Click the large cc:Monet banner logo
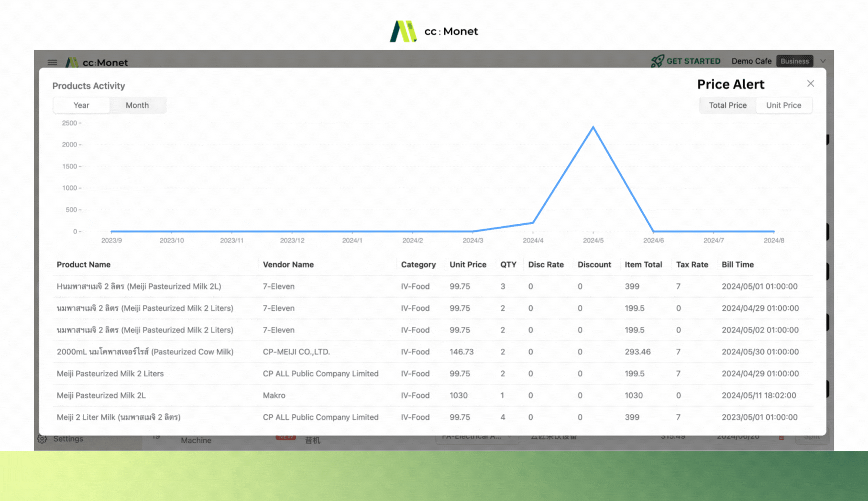Viewport: 868px width, 501px height. [x=434, y=31]
